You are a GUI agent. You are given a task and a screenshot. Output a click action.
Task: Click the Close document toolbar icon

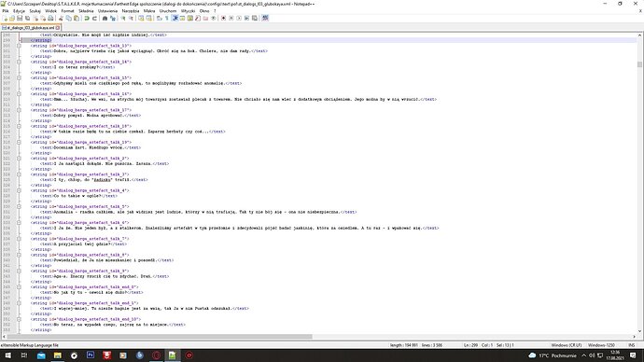click(x=36, y=19)
